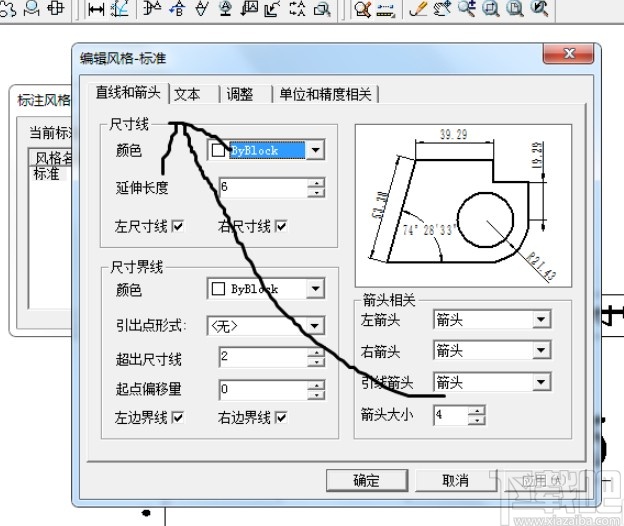Open the 尺寸线 颜色 ByBlock dropdown

click(x=315, y=150)
